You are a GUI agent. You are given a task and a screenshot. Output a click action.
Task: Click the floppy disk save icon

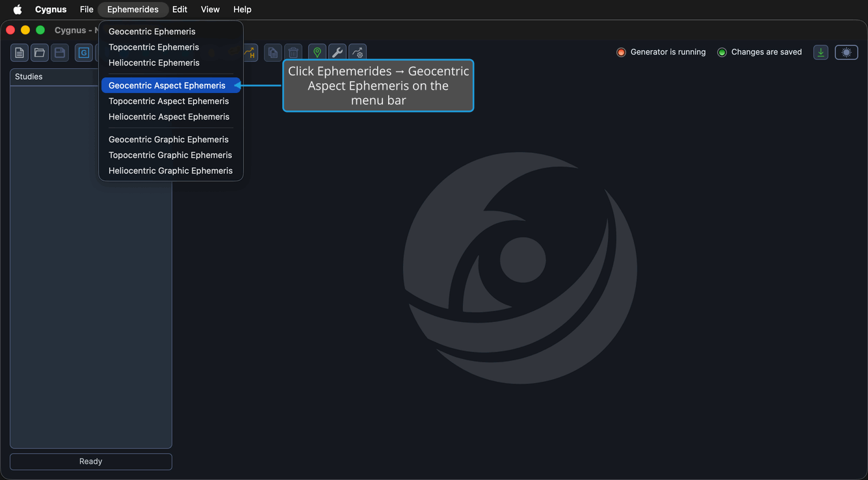click(x=60, y=53)
